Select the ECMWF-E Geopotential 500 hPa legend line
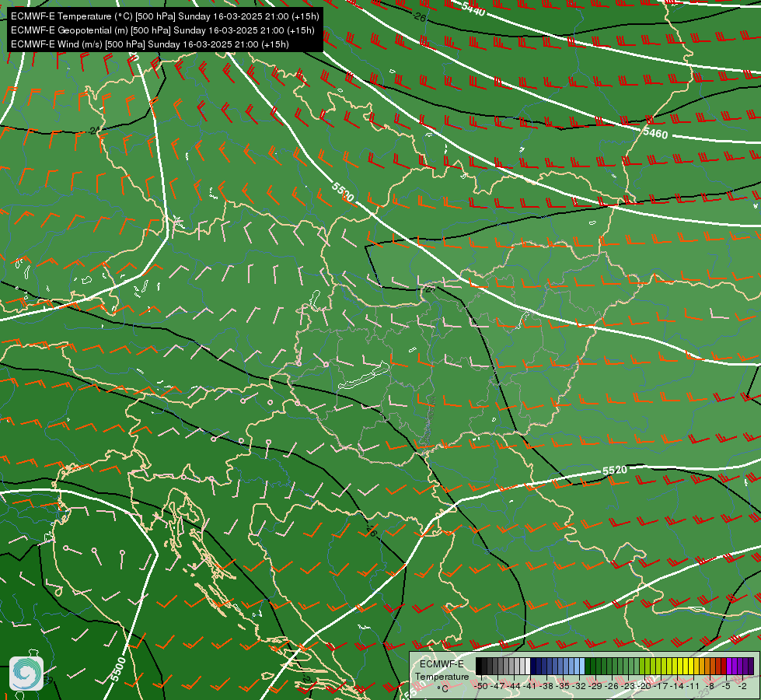The image size is (761, 700). click(x=162, y=30)
